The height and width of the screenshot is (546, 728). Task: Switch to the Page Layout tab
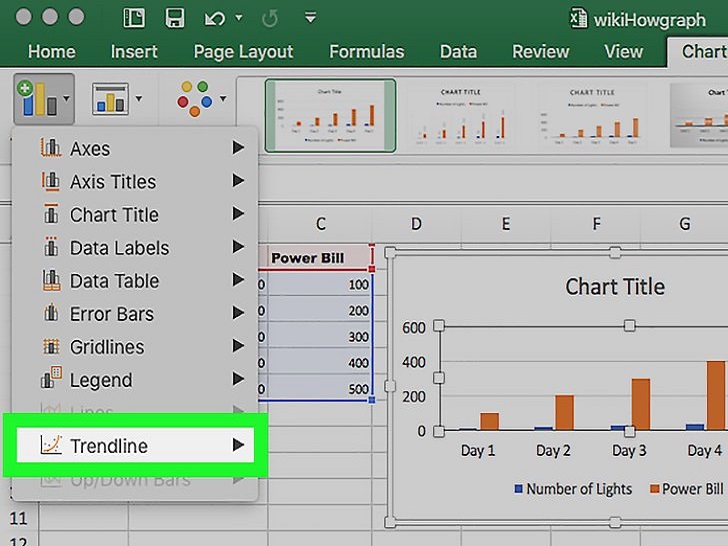click(243, 52)
